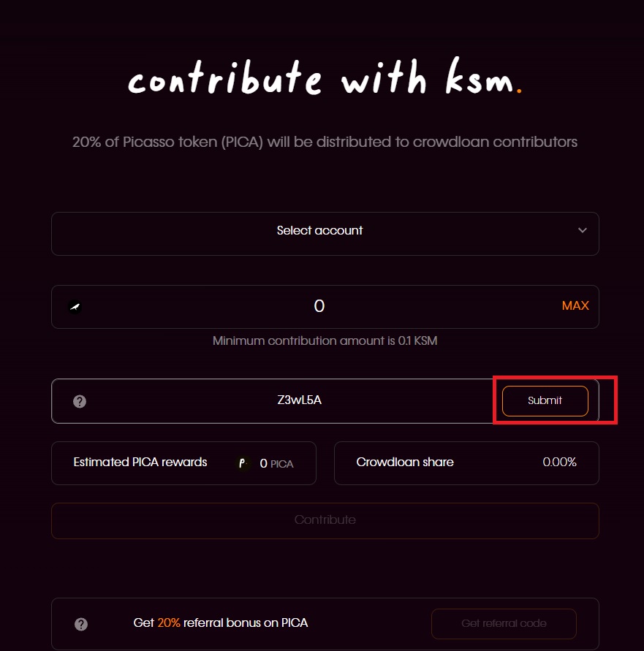Click the 0.00% crowdloan share value
The image size is (644, 651).
[559, 462]
